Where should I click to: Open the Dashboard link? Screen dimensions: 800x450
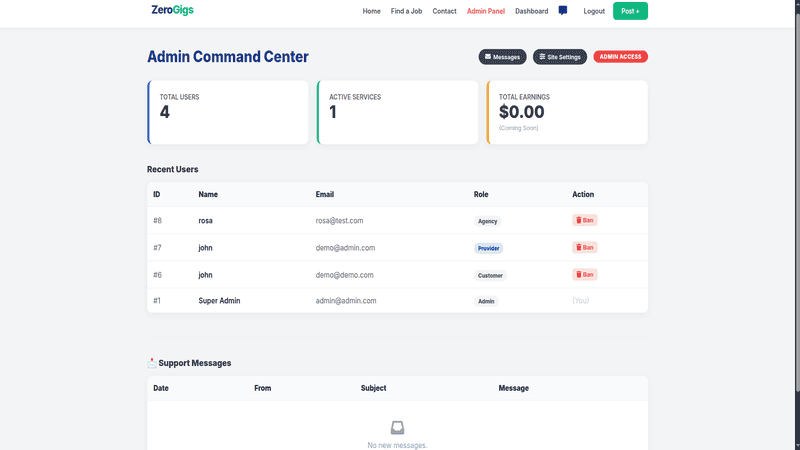pyautogui.click(x=532, y=11)
